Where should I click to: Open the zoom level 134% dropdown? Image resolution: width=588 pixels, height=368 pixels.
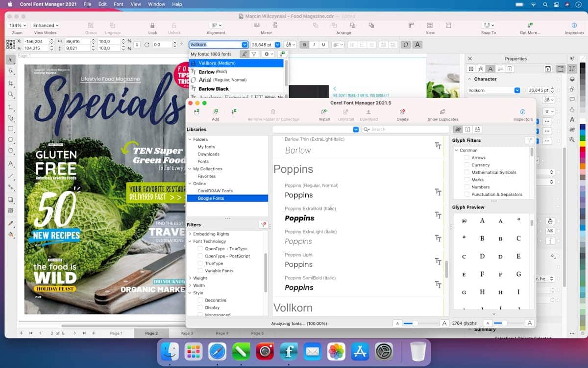pos(18,26)
